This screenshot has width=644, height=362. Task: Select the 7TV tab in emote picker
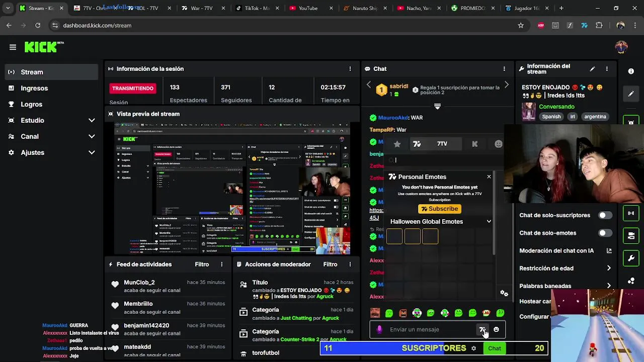click(x=436, y=144)
